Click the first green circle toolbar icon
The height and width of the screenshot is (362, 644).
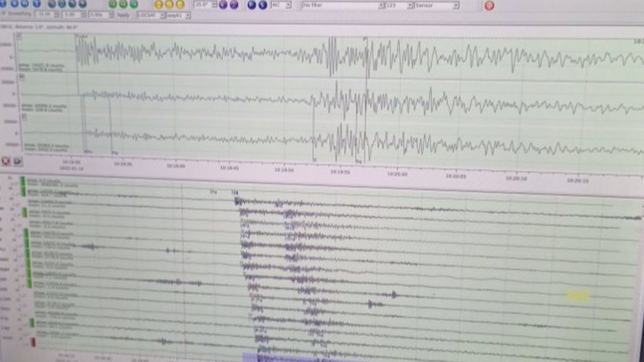(113, 5)
